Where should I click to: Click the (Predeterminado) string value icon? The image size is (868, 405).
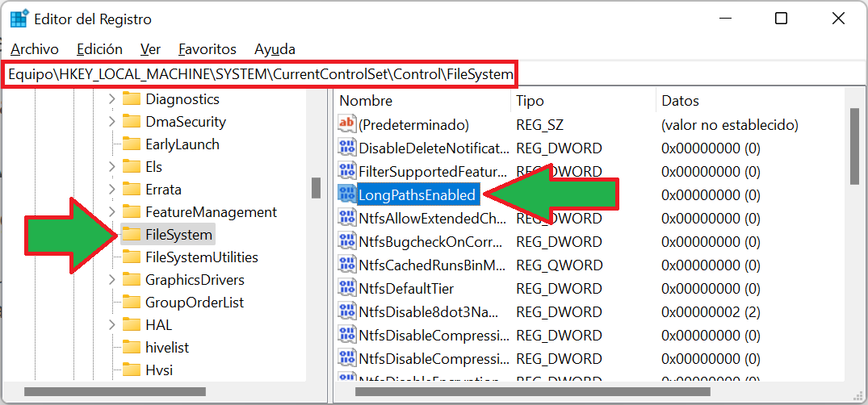(x=346, y=124)
